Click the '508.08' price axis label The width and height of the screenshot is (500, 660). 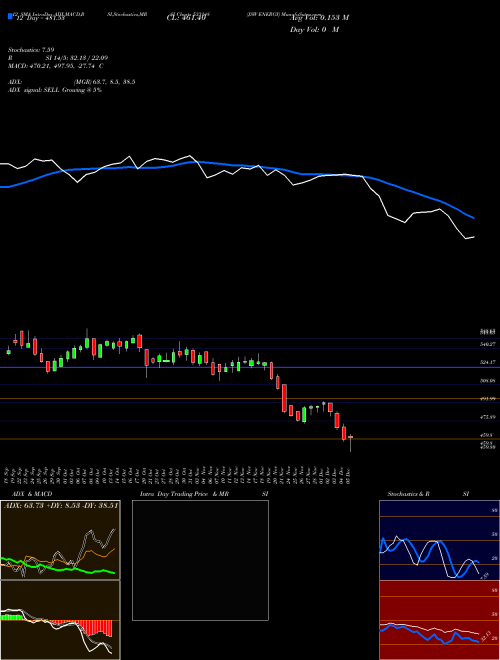pyautogui.click(x=488, y=381)
